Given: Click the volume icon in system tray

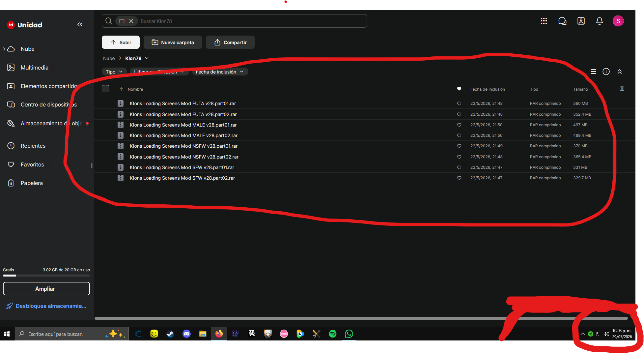Looking at the screenshot, I should (606, 334).
